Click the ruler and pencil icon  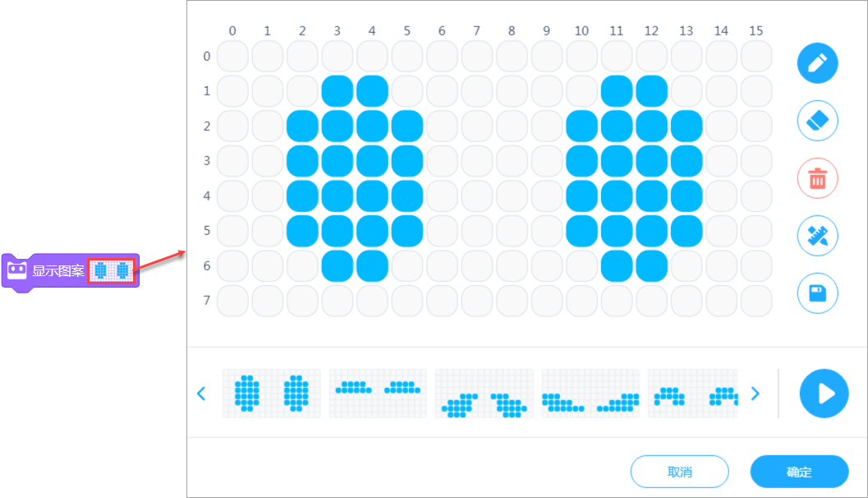pyautogui.click(x=817, y=236)
